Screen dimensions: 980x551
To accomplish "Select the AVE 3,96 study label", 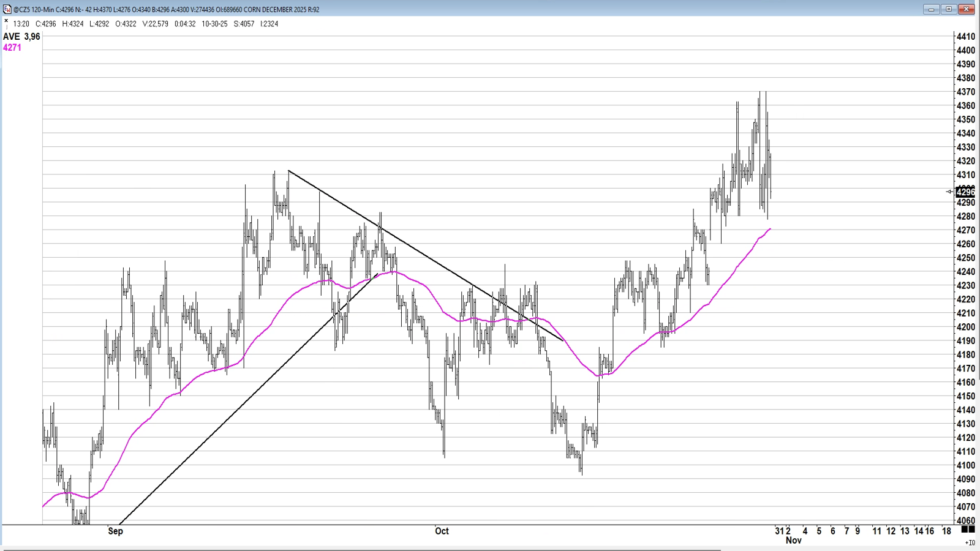I will 21,37.
